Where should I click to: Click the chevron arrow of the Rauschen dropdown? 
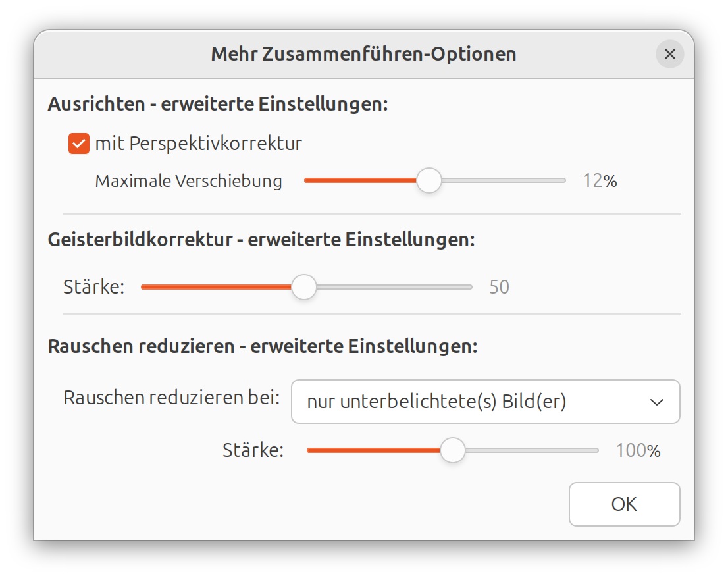click(x=656, y=402)
